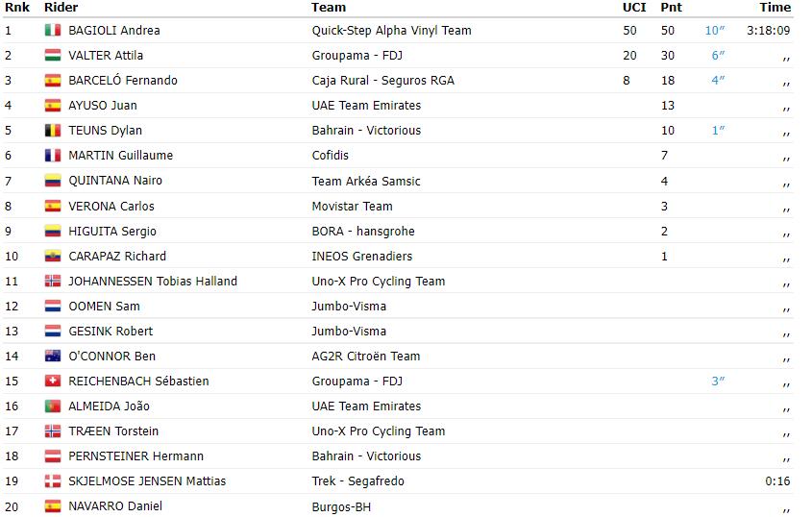This screenshot has width=812, height=517.
Task: Click the UCI column header
Action: (x=634, y=8)
